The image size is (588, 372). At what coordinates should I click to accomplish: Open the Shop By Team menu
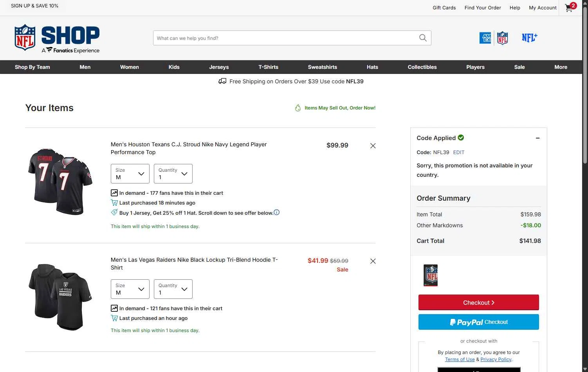click(x=32, y=67)
